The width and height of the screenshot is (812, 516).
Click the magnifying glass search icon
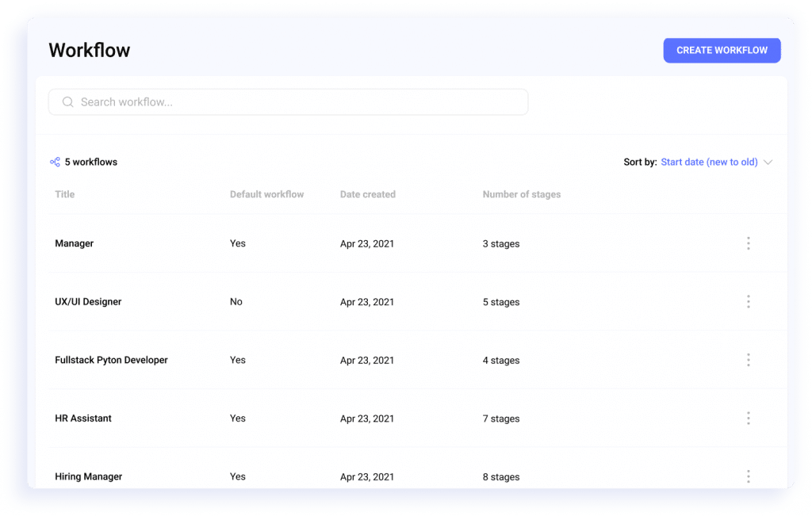[x=67, y=101]
